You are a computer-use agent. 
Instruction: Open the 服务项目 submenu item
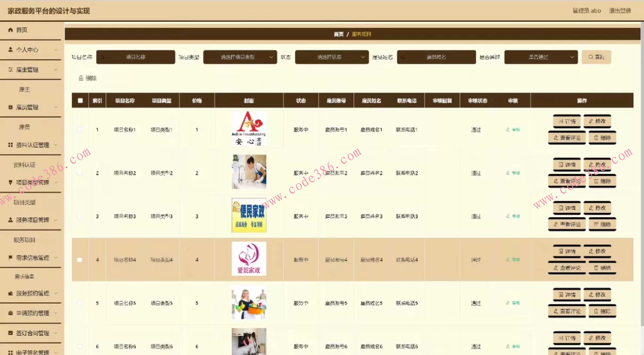click(25, 240)
